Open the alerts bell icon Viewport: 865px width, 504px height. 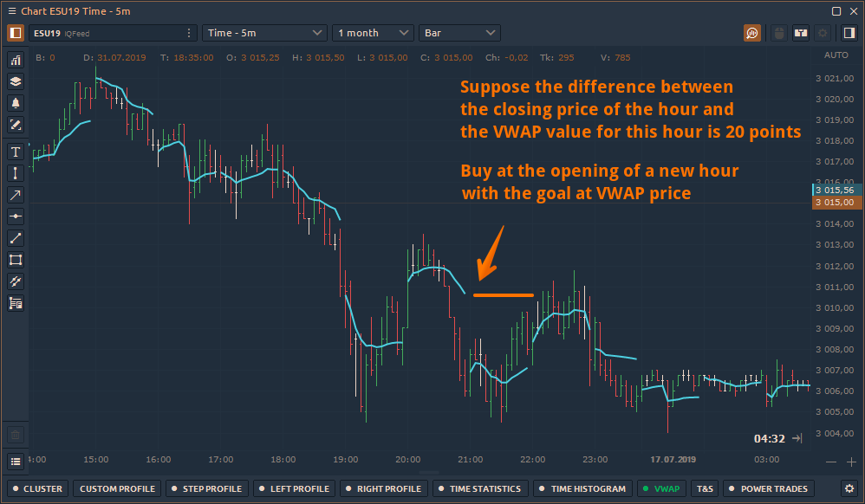click(16, 103)
